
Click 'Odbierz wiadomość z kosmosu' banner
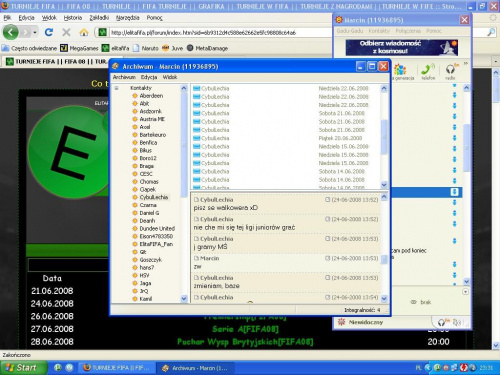[x=402, y=47]
